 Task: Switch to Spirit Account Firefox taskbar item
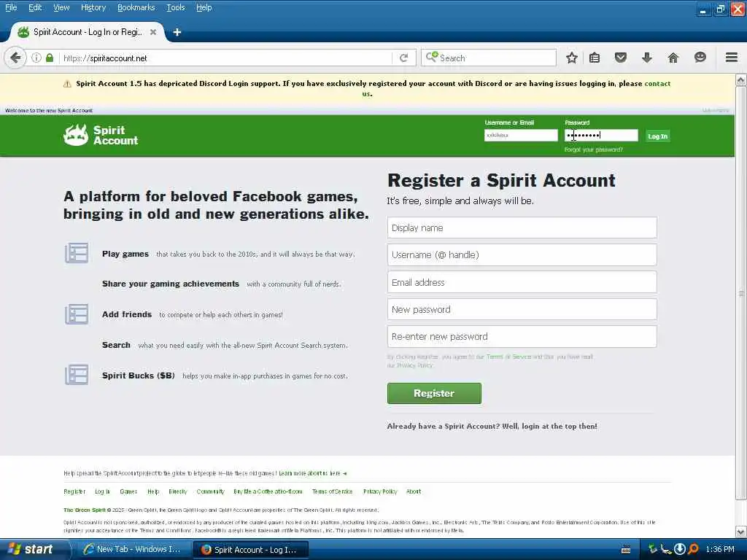[x=251, y=550]
